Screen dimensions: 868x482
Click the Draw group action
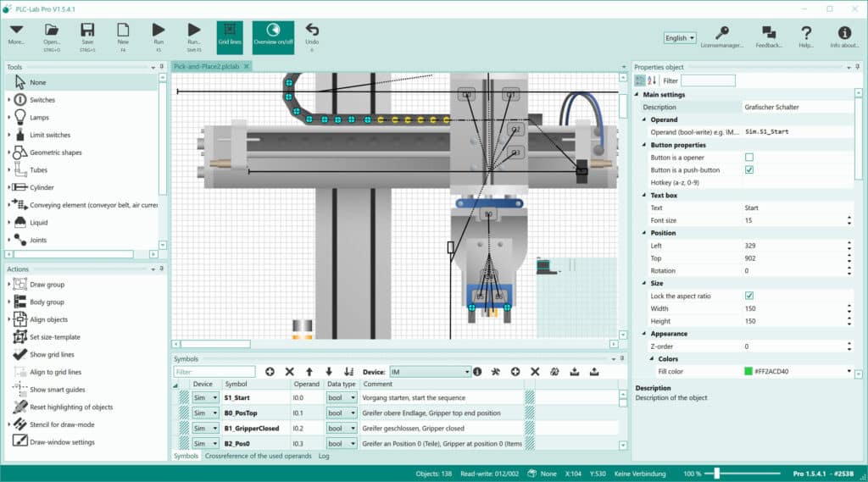tap(47, 285)
